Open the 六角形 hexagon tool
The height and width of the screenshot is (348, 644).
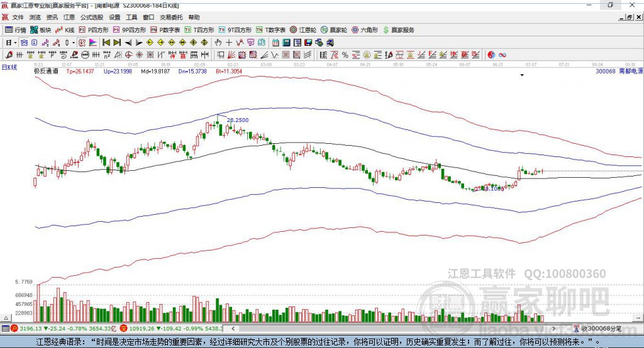coord(365,30)
